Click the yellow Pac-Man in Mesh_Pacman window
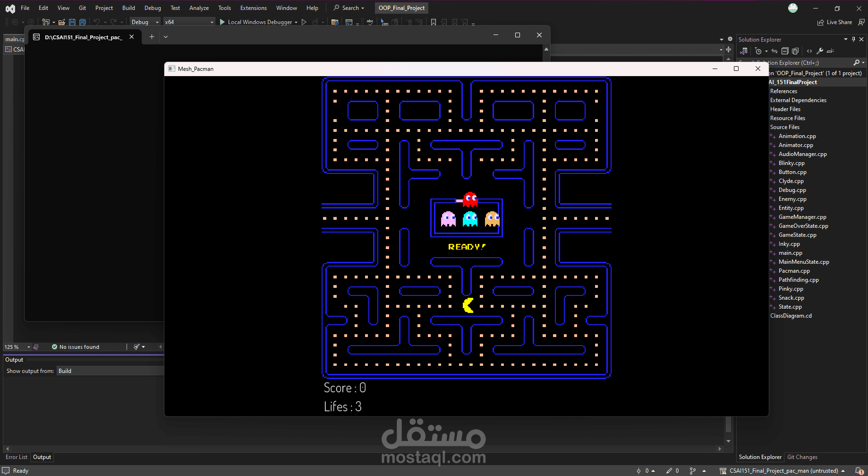868x476 pixels. pyautogui.click(x=468, y=305)
